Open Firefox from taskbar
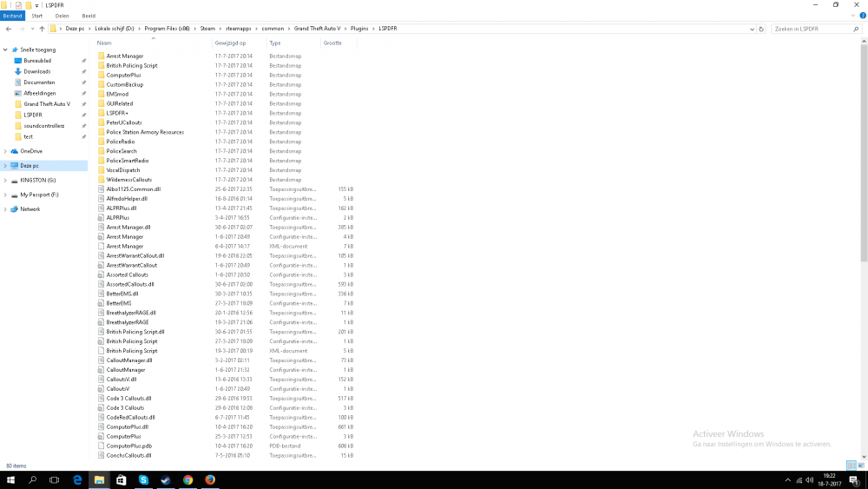 210,480
